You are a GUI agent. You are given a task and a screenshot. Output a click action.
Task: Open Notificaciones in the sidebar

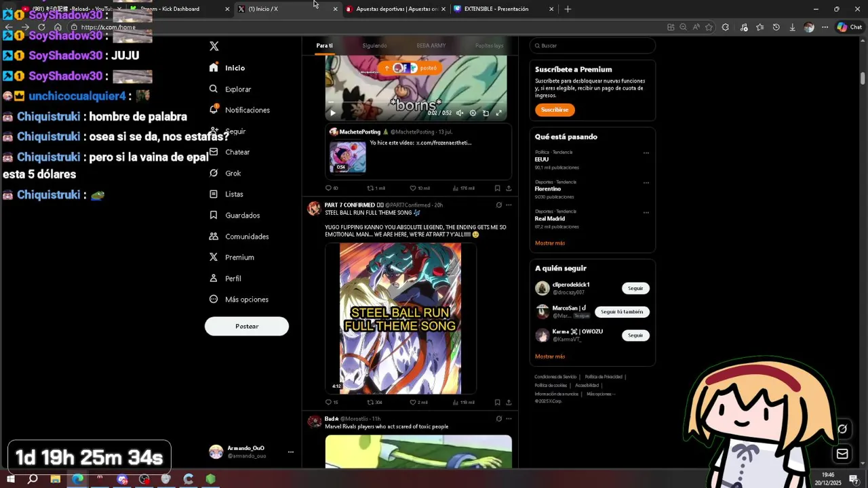click(239, 110)
